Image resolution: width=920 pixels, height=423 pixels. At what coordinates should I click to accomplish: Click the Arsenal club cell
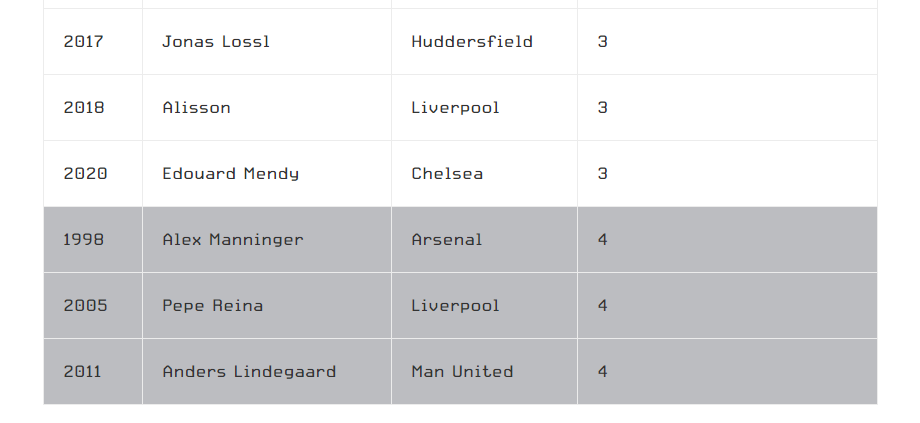[447, 240]
